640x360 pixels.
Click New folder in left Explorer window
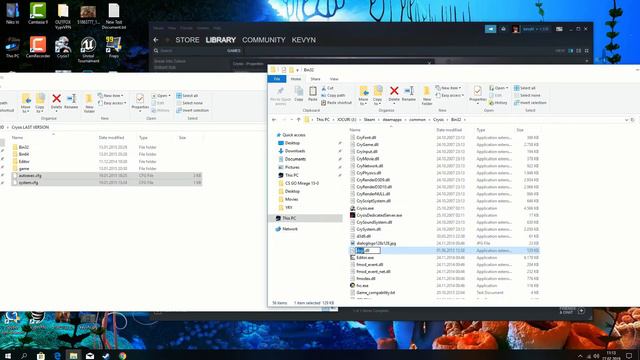89,103
